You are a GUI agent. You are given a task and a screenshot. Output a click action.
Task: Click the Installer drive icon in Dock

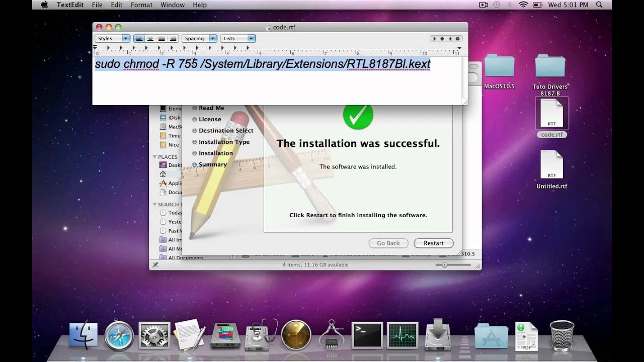pos(438,334)
